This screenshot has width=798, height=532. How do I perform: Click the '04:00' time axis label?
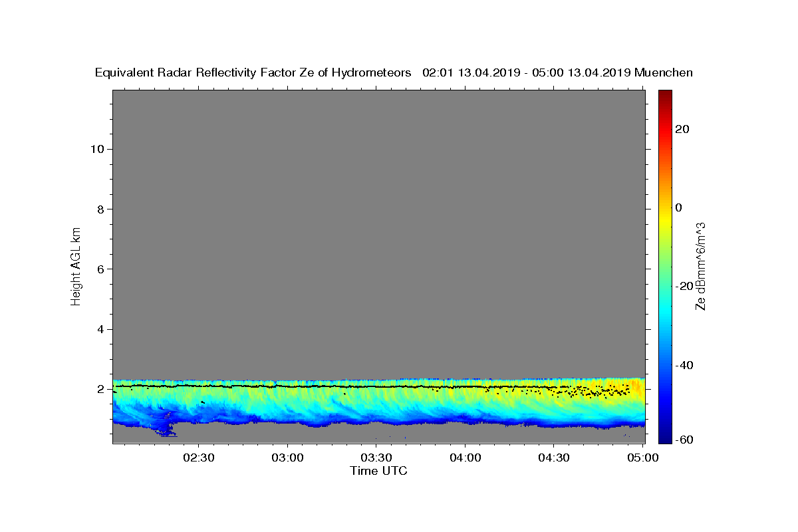(x=465, y=458)
